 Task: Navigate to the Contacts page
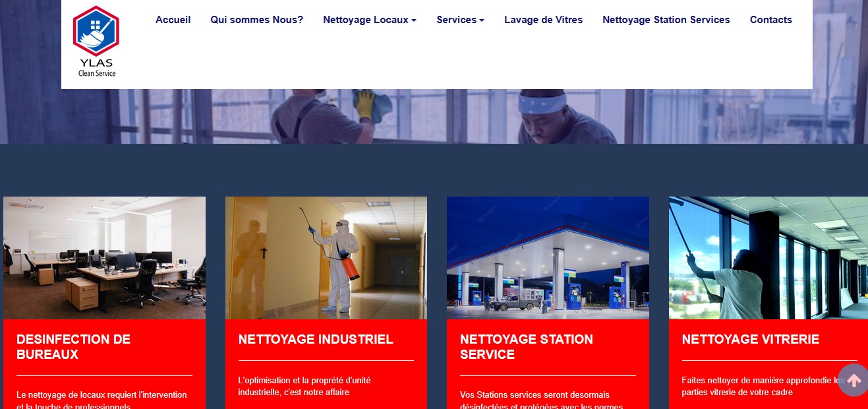(770, 20)
